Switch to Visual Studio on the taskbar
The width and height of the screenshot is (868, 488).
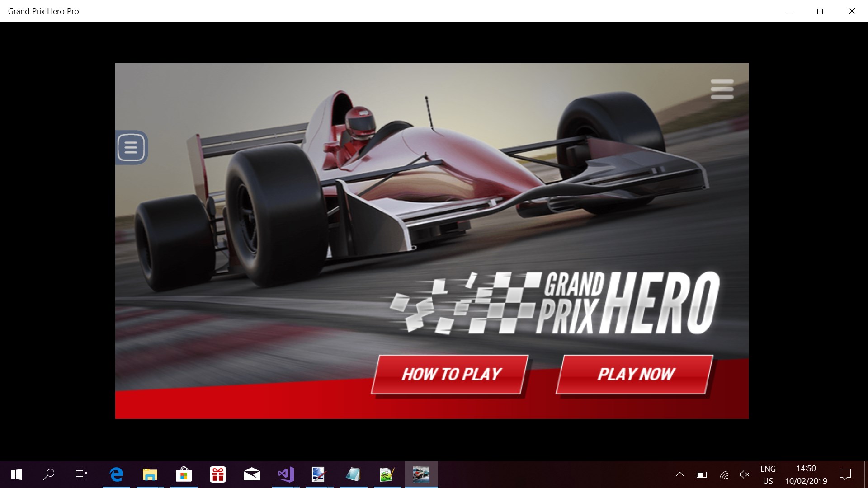click(x=286, y=474)
